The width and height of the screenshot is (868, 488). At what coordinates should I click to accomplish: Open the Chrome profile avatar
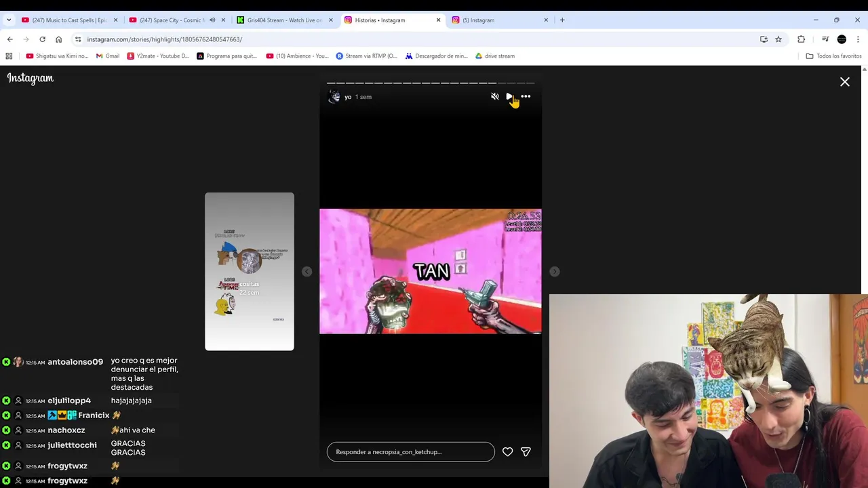842,39
